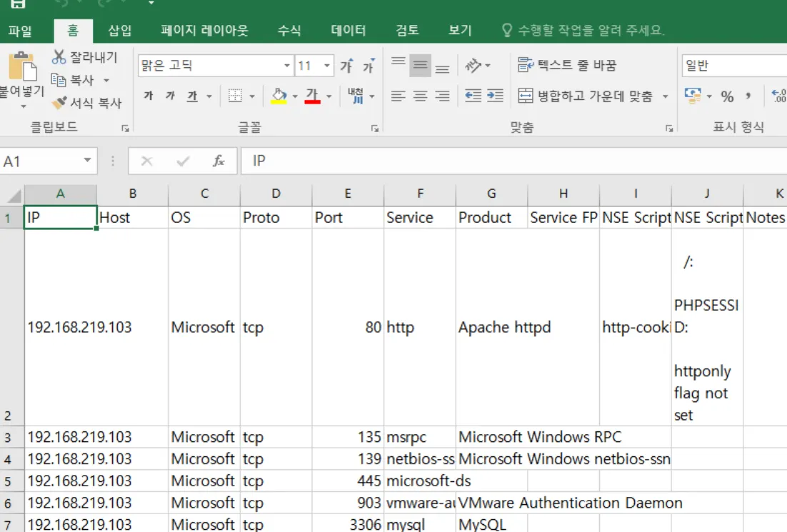Screen dimensions: 787x532
Task: Click the accounting number format icon
Action: 693,96
